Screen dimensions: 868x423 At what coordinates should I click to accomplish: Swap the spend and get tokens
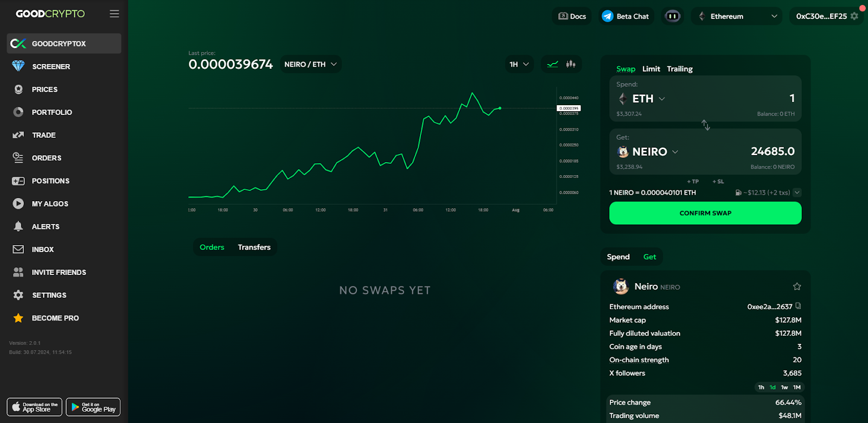[705, 125]
